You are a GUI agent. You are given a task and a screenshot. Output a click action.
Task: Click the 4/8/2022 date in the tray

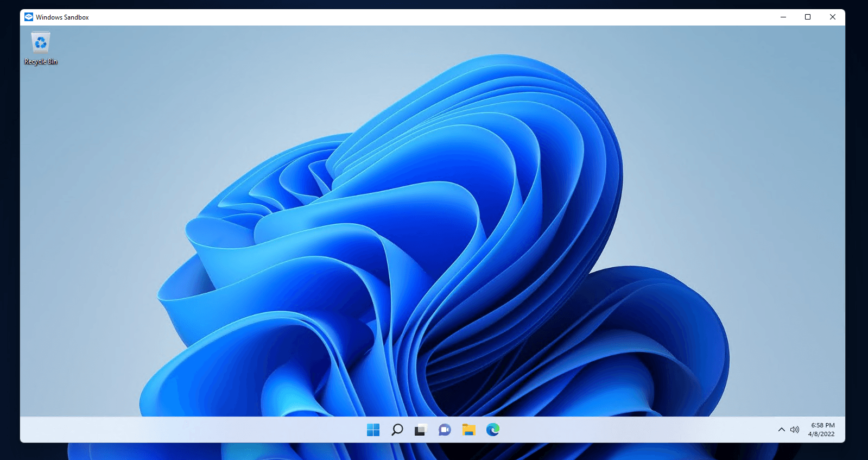[821, 434]
